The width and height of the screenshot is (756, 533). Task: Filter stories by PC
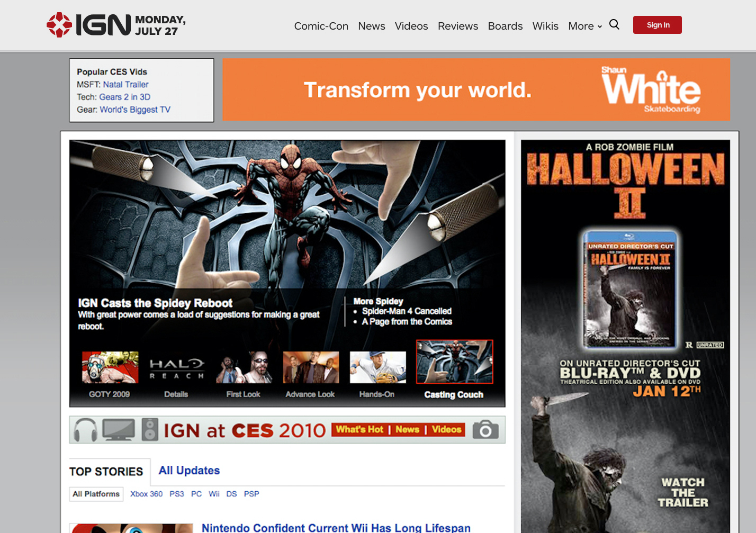[x=196, y=494]
